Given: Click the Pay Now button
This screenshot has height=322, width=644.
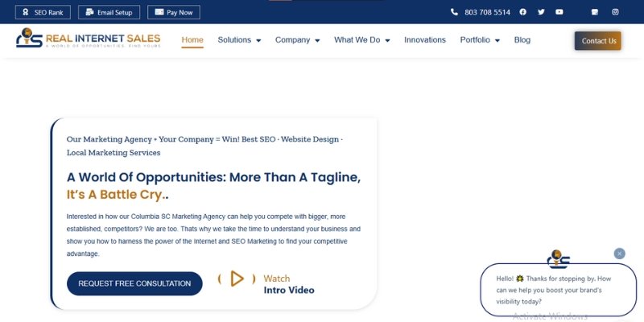Looking at the screenshot, I should [x=174, y=12].
